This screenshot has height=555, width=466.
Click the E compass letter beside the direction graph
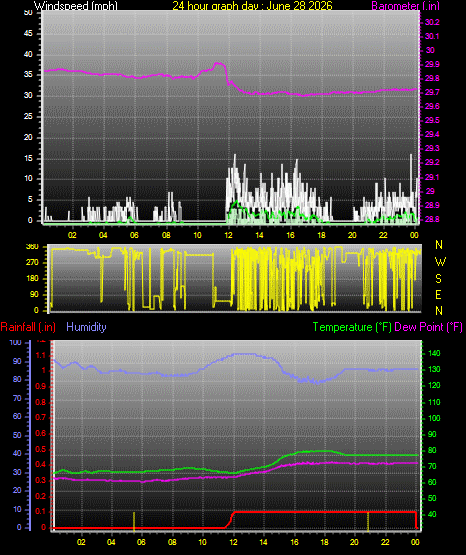pyautogui.click(x=438, y=294)
